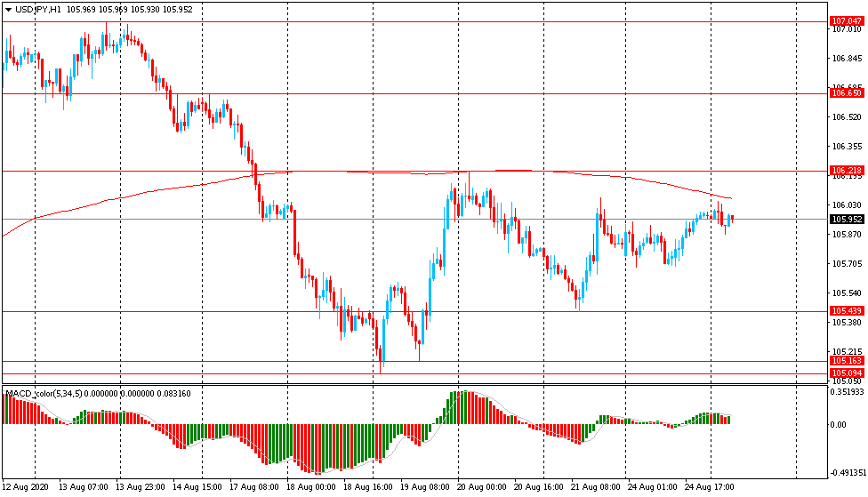Select the 105.094 red price level label
This screenshot has width=868, height=497.
tap(847, 373)
